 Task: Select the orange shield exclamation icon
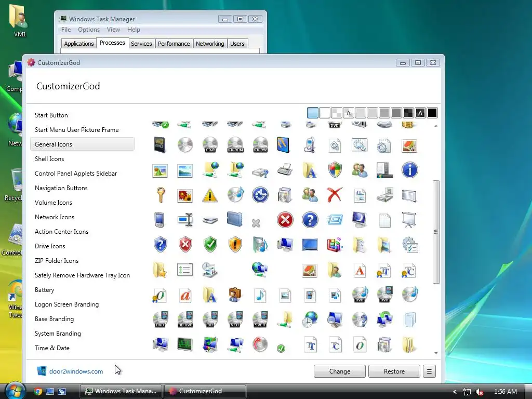[x=235, y=245]
